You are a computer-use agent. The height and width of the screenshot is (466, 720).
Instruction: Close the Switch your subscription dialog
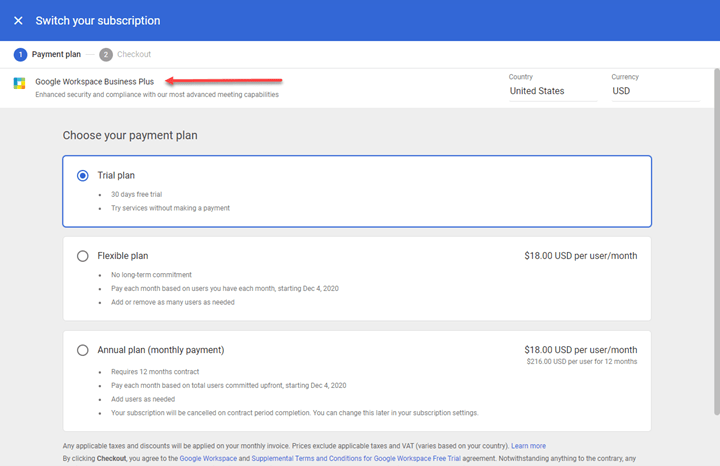click(x=18, y=20)
